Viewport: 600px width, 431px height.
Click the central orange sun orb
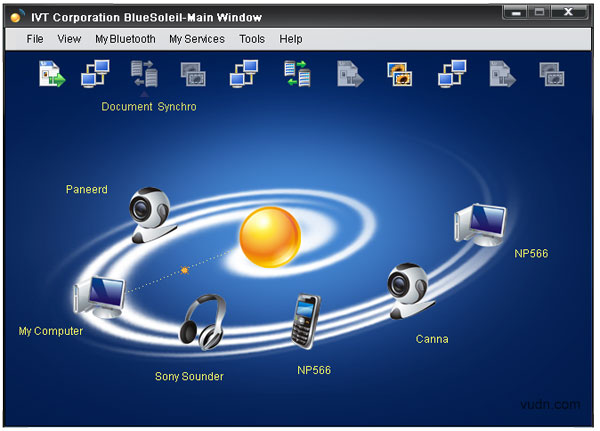(270, 237)
